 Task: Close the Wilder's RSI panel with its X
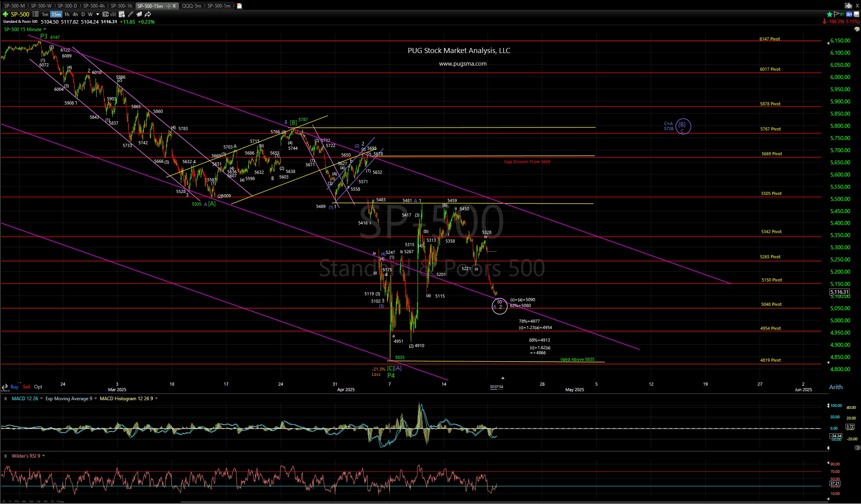(x=6, y=456)
